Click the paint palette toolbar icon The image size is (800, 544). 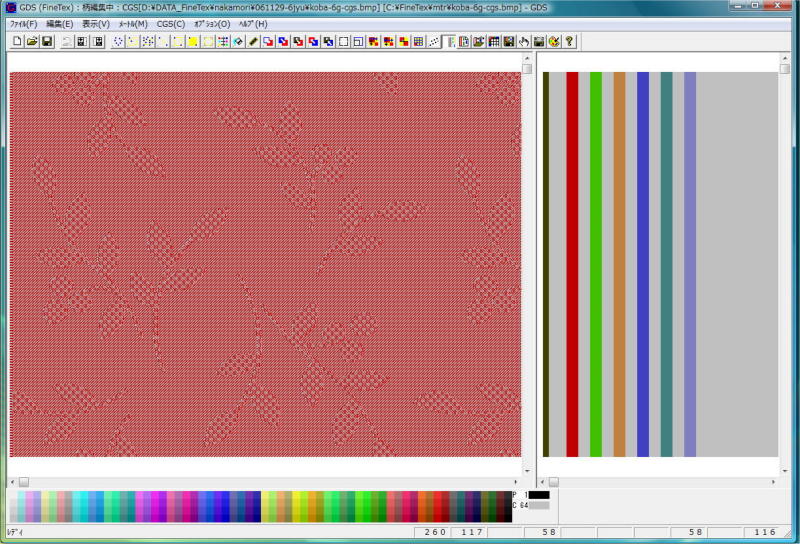[554, 41]
